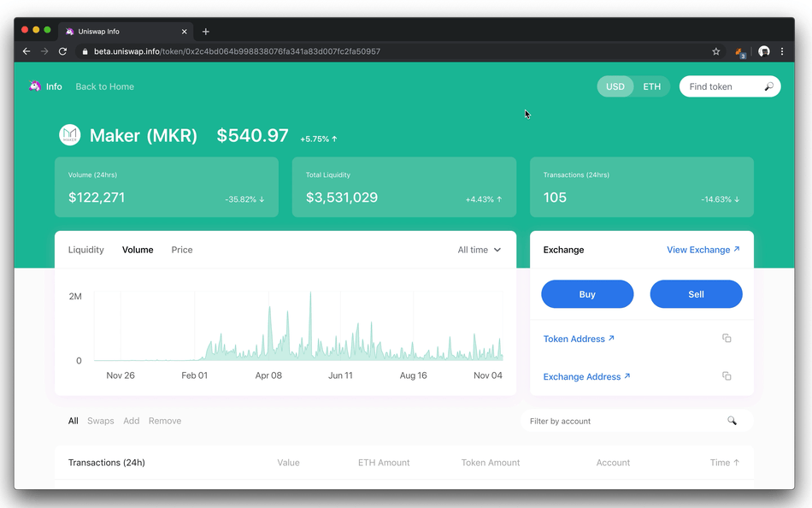The width and height of the screenshot is (812, 508).
Task: Click the $3,531,029 liquidity value
Action: 342,198
